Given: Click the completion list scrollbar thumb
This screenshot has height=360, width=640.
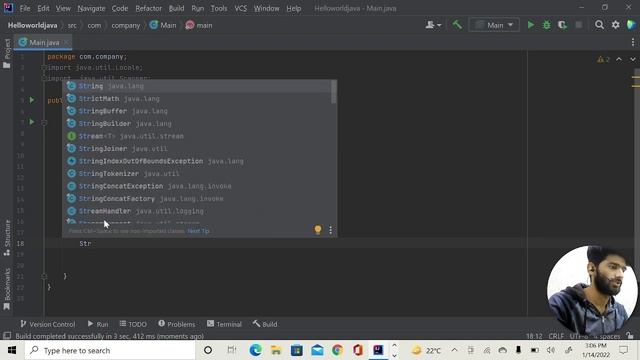Looking at the screenshot, I should tap(334, 92).
